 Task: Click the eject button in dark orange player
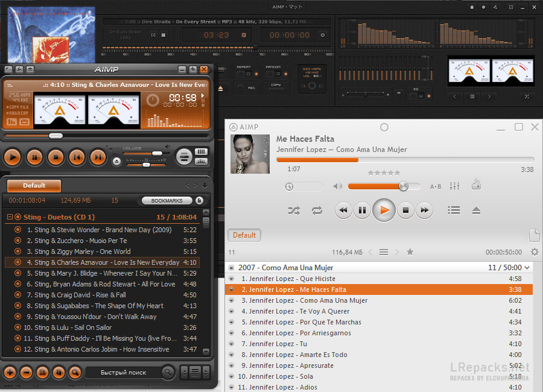click(x=116, y=162)
